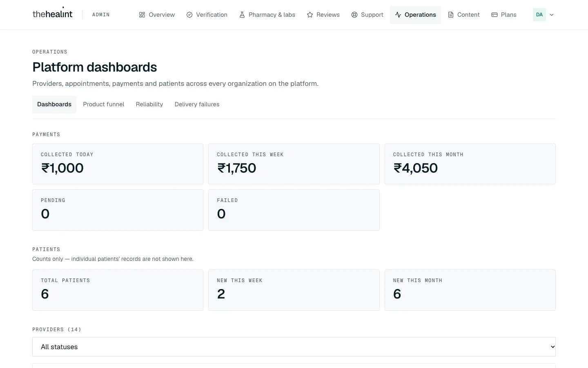588x368 pixels.
Task: Click the Collected today ₹1,000 value
Action: (62, 168)
